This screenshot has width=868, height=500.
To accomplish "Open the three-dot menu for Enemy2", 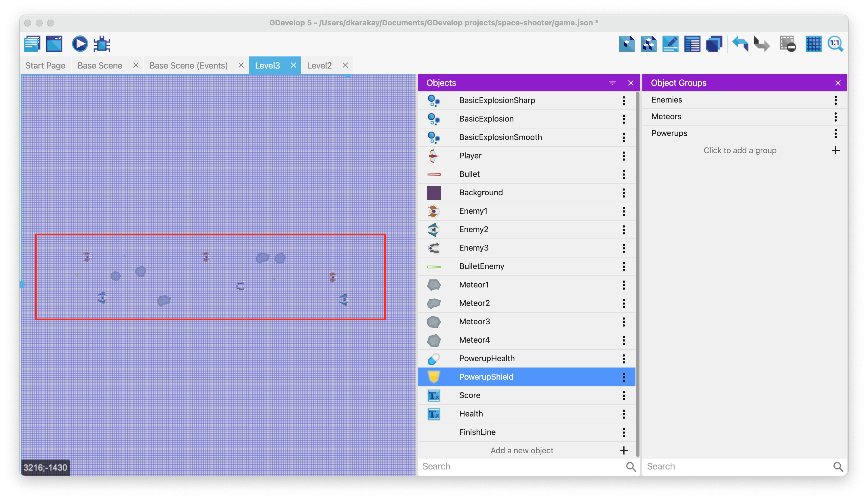I will pyautogui.click(x=624, y=229).
